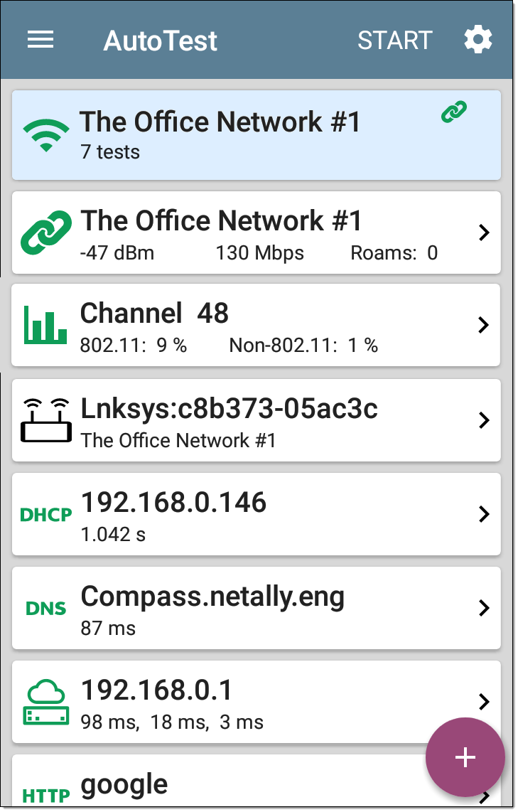Expand Compass.netally.eng DNS chevron

(484, 608)
